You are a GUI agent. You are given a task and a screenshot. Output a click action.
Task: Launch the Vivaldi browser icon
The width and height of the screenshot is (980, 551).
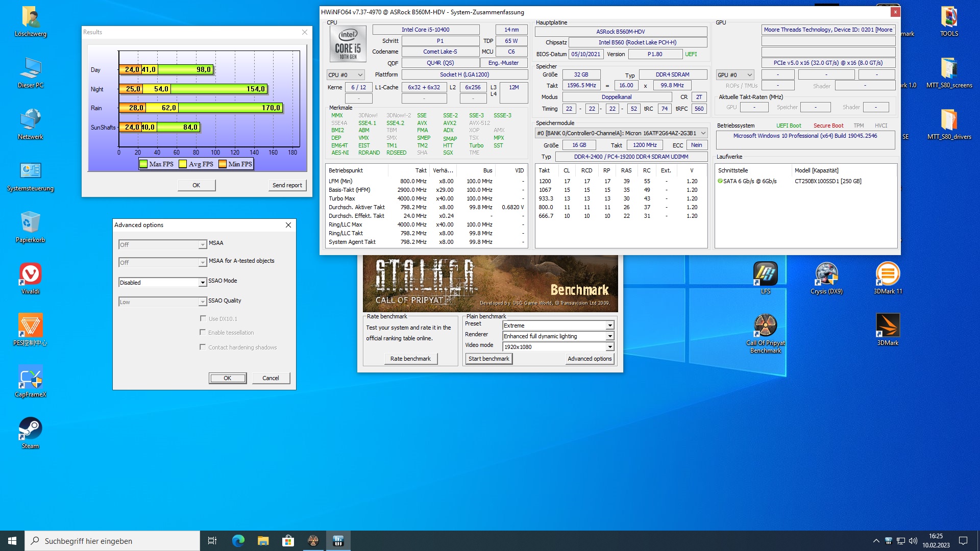click(x=30, y=274)
